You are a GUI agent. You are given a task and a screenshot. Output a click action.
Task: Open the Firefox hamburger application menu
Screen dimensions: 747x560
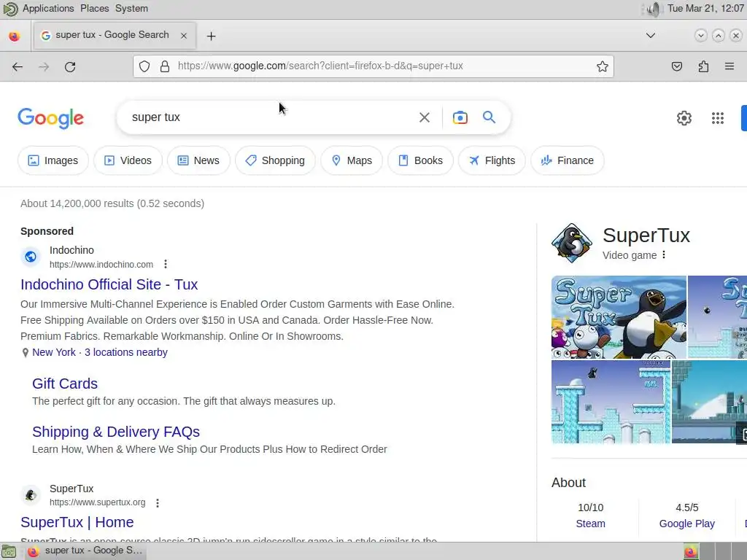729,66
